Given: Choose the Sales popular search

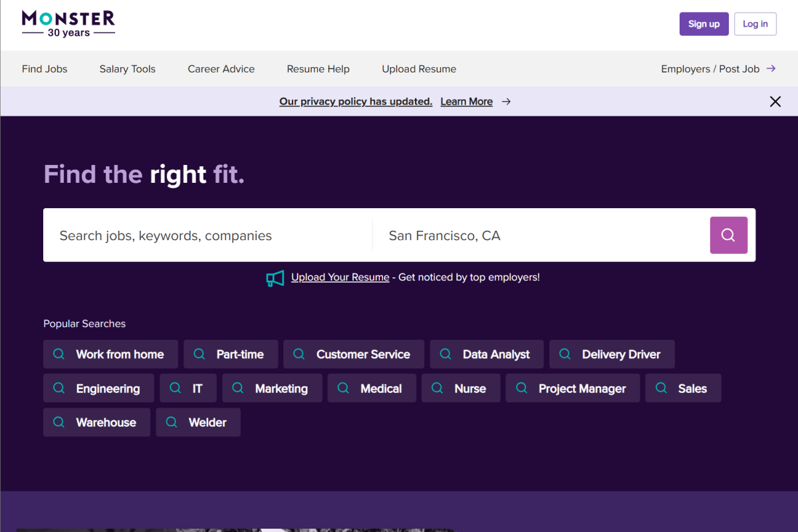Looking at the screenshot, I should 683,388.
